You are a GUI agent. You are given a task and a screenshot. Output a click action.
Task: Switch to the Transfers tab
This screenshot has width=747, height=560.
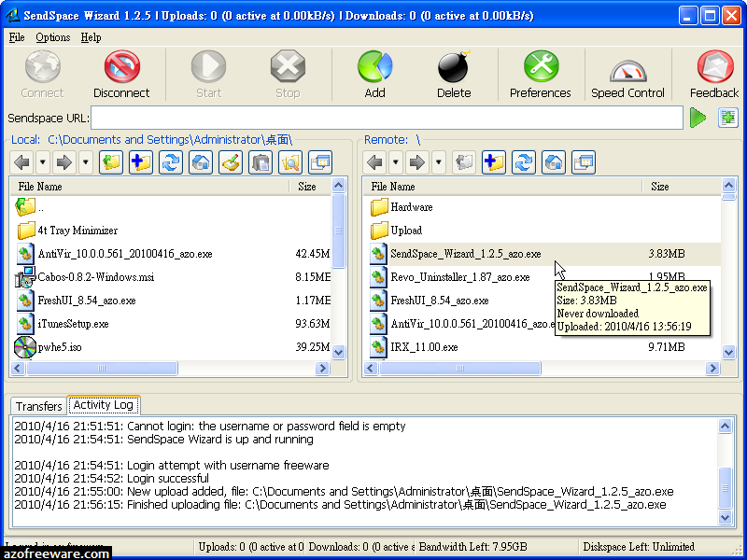point(38,406)
